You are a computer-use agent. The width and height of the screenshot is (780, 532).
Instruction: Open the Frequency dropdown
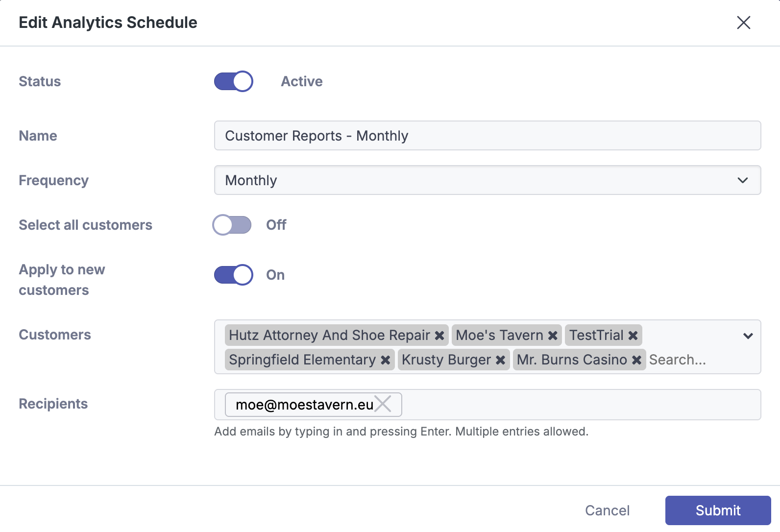click(x=487, y=180)
